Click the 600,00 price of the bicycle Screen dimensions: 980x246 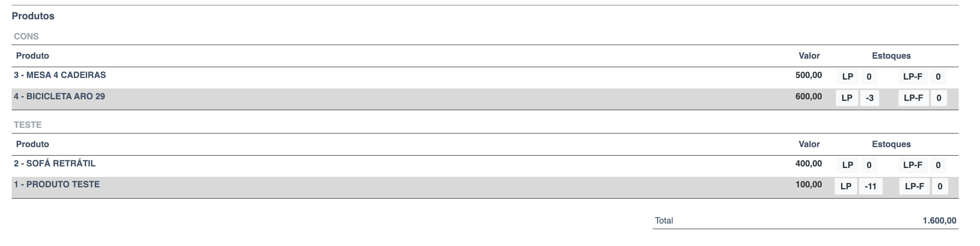click(808, 96)
